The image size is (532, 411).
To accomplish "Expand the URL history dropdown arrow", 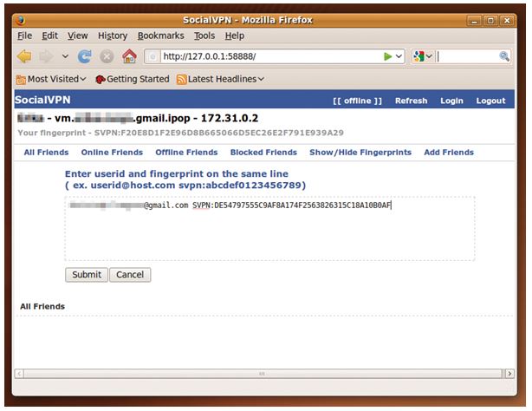I will (399, 56).
